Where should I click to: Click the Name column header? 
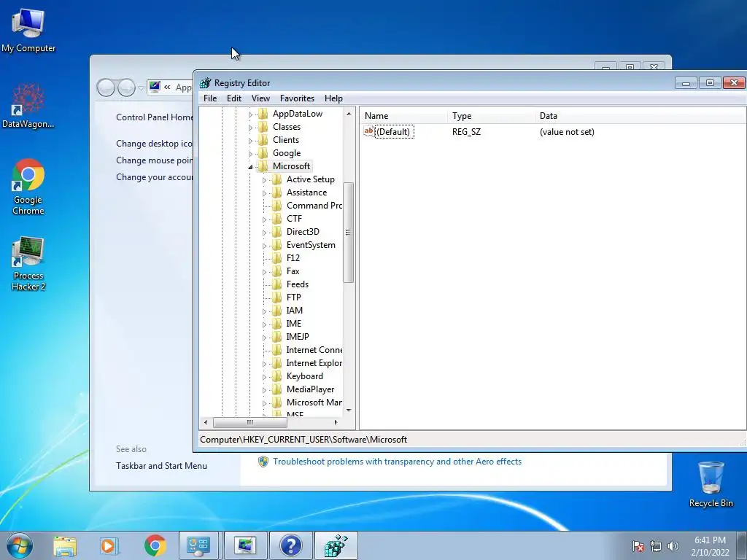[403, 116]
